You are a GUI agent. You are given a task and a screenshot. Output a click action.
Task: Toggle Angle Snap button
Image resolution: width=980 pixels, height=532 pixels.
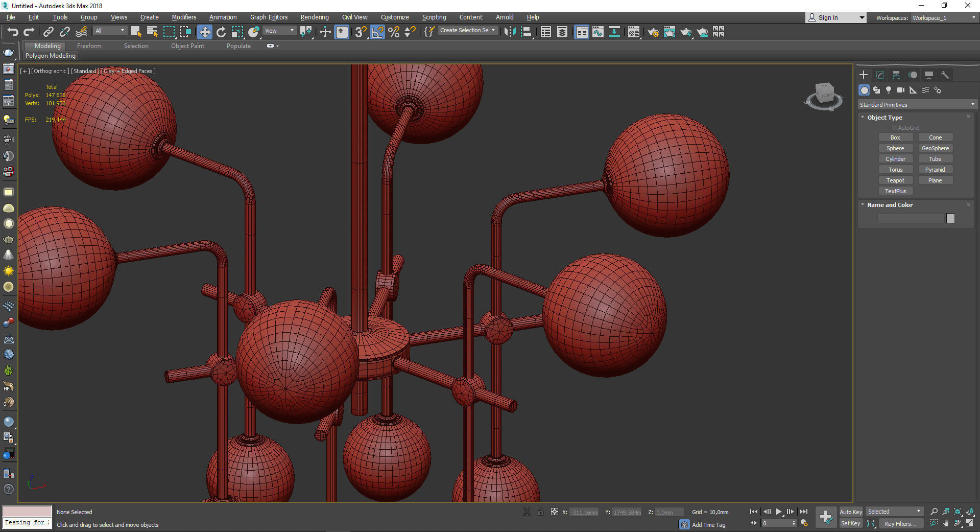pos(377,32)
